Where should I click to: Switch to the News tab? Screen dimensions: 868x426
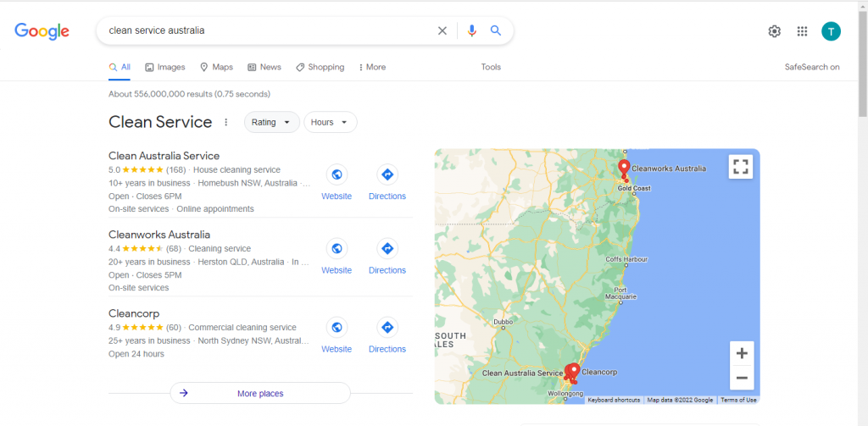point(264,67)
